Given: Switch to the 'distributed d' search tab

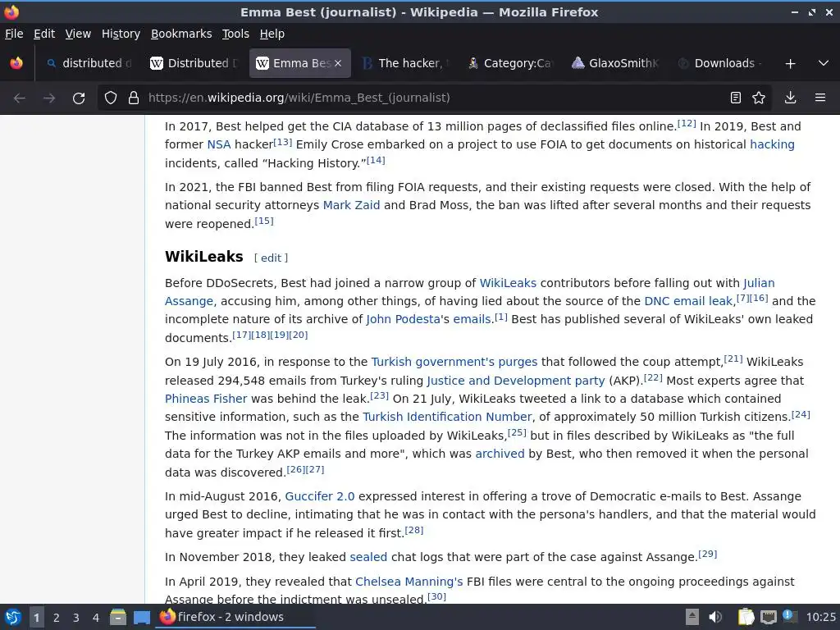Looking at the screenshot, I should 89,63.
